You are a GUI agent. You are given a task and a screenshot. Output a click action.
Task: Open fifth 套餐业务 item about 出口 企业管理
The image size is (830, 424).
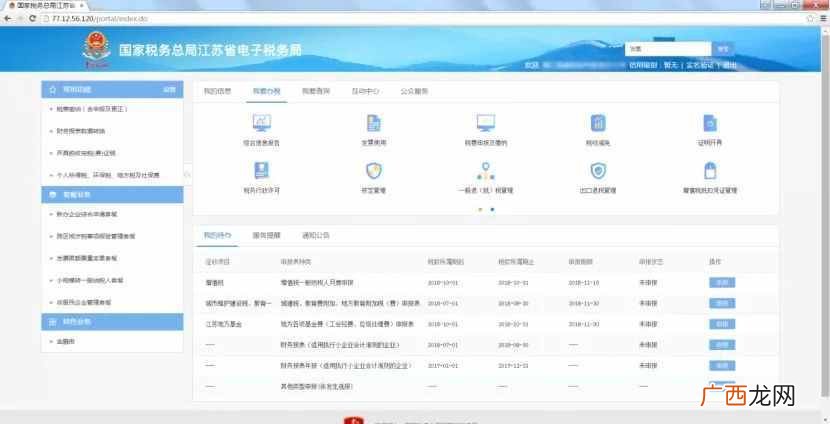pyautogui.click(x=84, y=302)
